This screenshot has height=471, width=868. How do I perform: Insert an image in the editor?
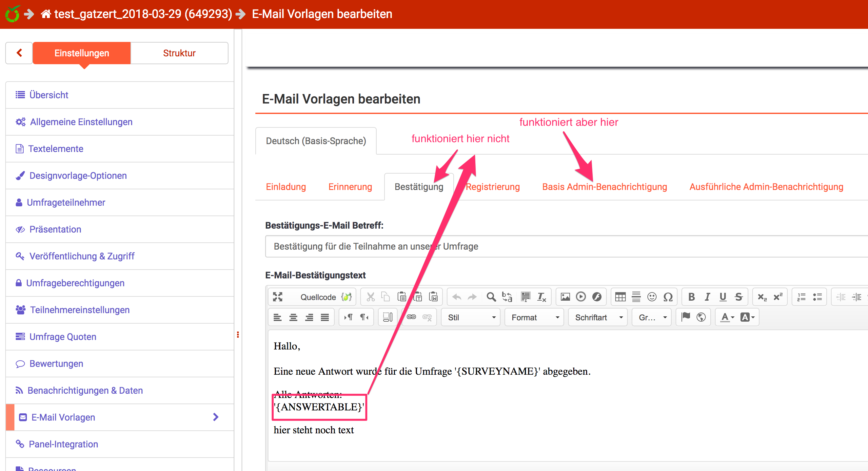[x=565, y=297]
